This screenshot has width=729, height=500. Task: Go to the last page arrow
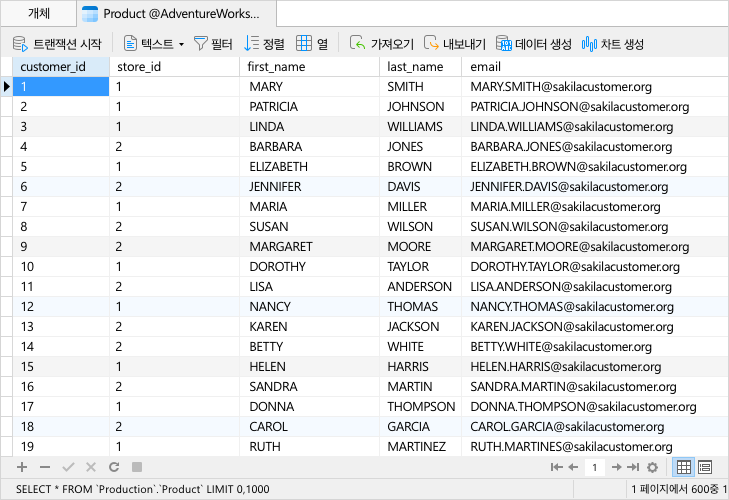tap(634, 467)
